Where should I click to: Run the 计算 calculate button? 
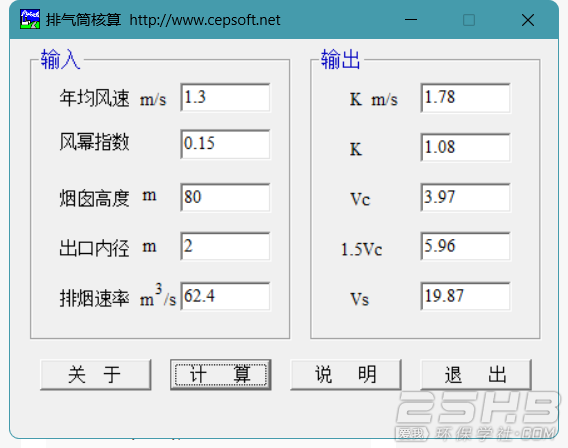tap(221, 374)
